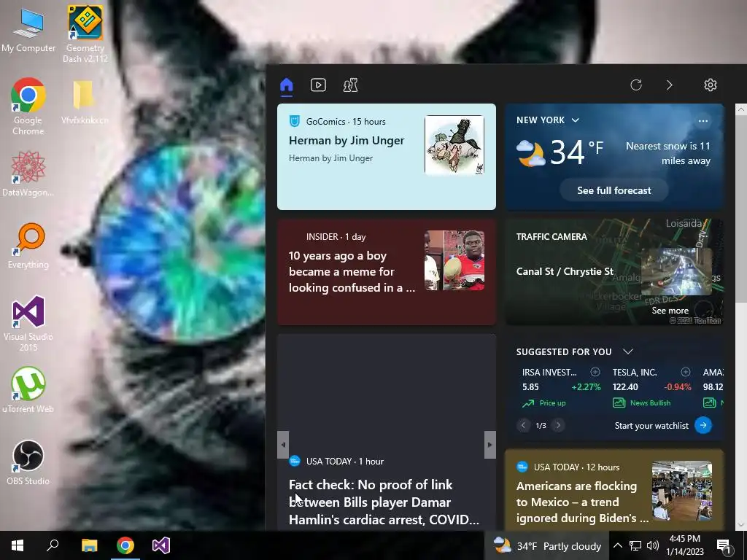Open Insider meme boy news article
Viewport: 747px width, 560px height.
[x=387, y=272]
